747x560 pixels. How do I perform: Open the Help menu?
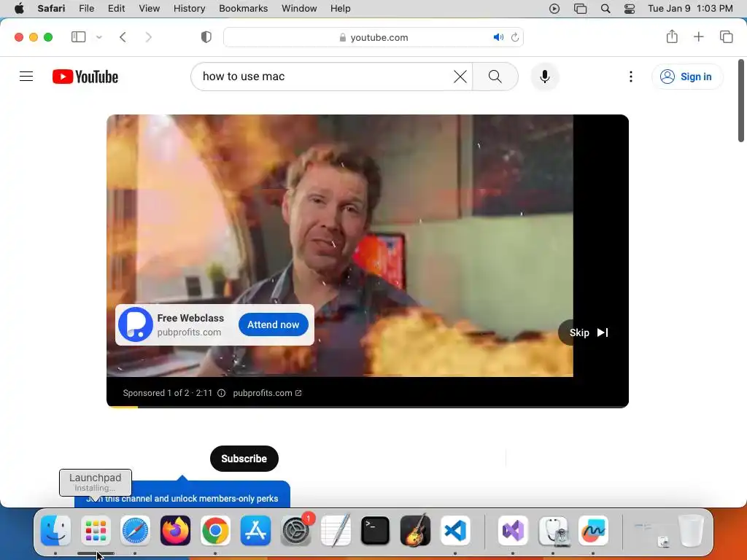pyautogui.click(x=340, y=9)
